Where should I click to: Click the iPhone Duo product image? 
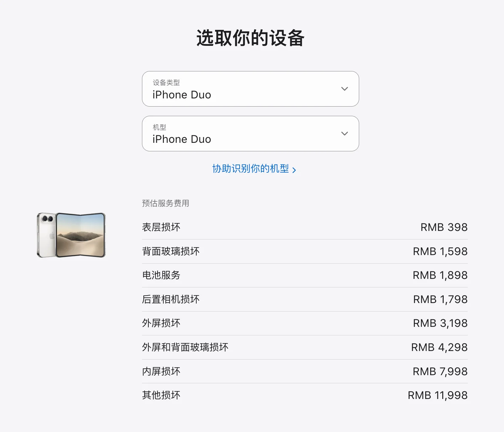pyautogui.click(x=71, y=235)
